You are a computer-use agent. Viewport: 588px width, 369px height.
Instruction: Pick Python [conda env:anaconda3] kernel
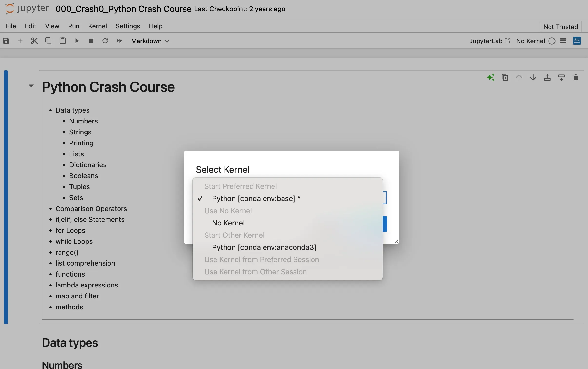[x=287, y=247]
